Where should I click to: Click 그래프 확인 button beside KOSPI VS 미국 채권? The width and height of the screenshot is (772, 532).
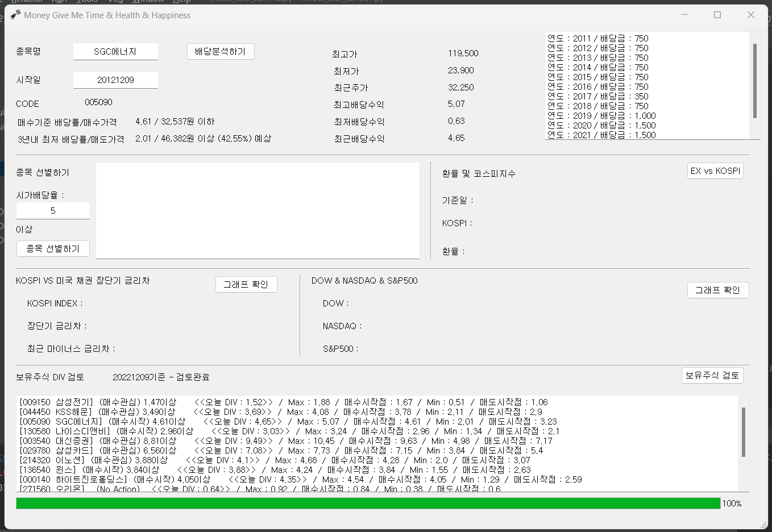[x=246, y=284]
